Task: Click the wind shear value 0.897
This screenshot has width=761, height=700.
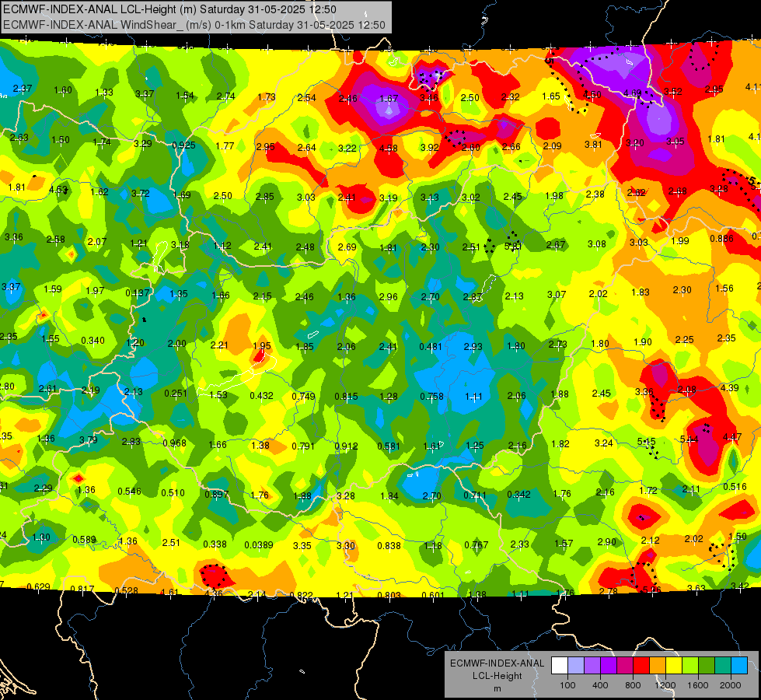Action: [x=216, y=495]
